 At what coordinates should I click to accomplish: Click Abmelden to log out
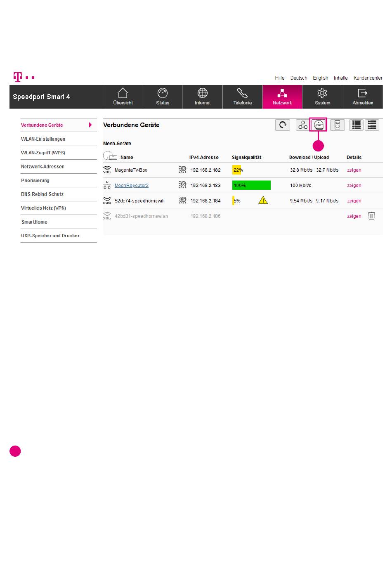(363, 97)
